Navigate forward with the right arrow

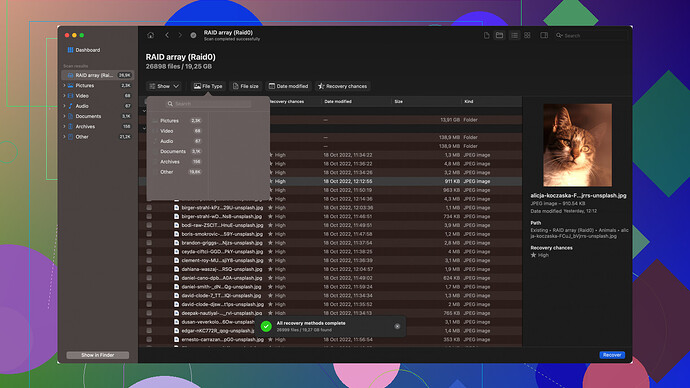[180, 35]
